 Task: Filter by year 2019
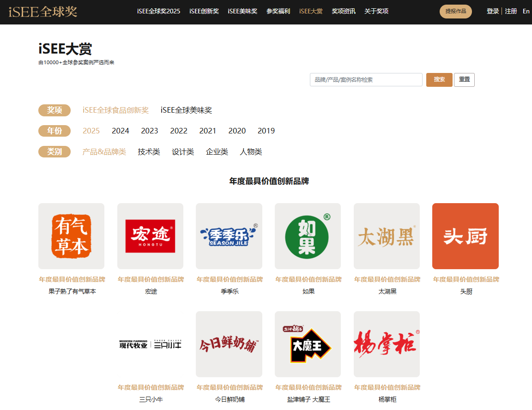[266, 131]
